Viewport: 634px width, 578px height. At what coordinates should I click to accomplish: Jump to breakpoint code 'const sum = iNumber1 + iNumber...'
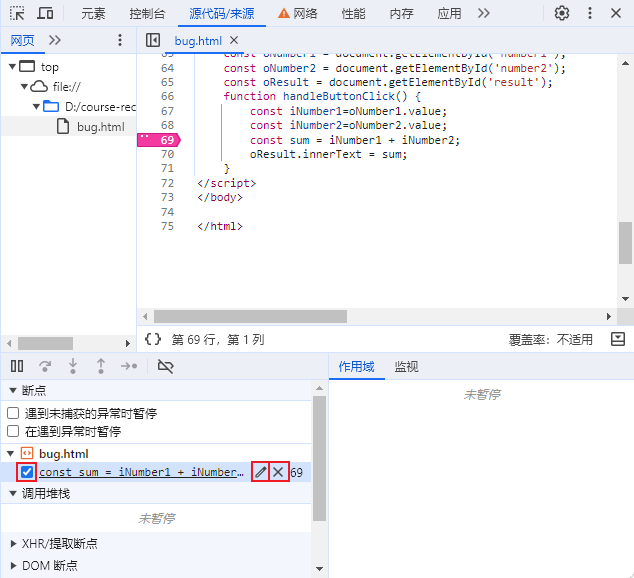[x=142, y=472]
